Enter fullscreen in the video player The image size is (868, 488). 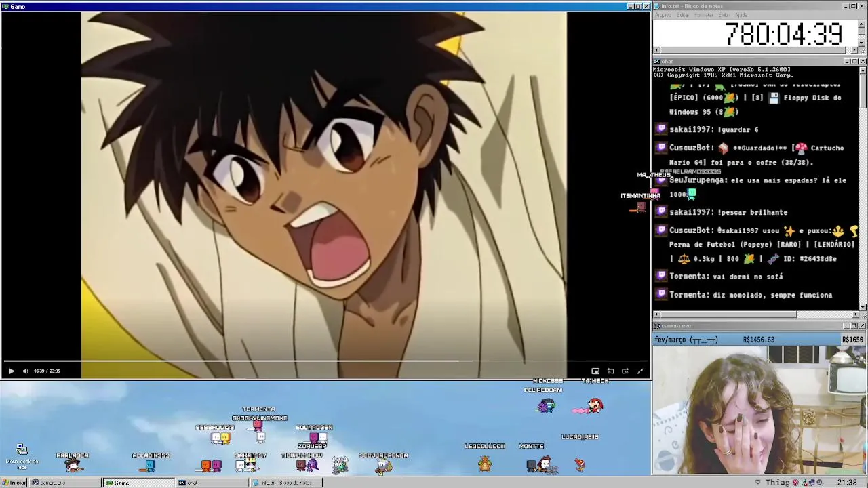coord(640,371)
